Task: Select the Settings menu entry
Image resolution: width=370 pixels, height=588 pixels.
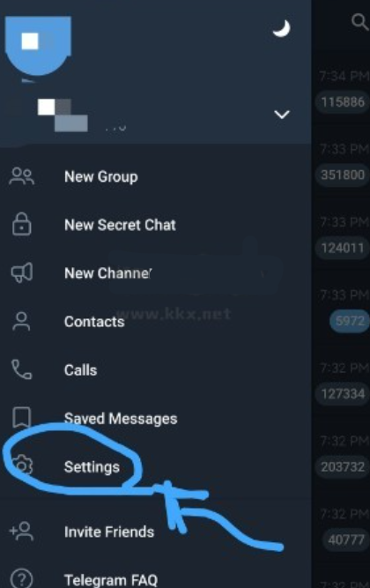Action: [92, 467]
